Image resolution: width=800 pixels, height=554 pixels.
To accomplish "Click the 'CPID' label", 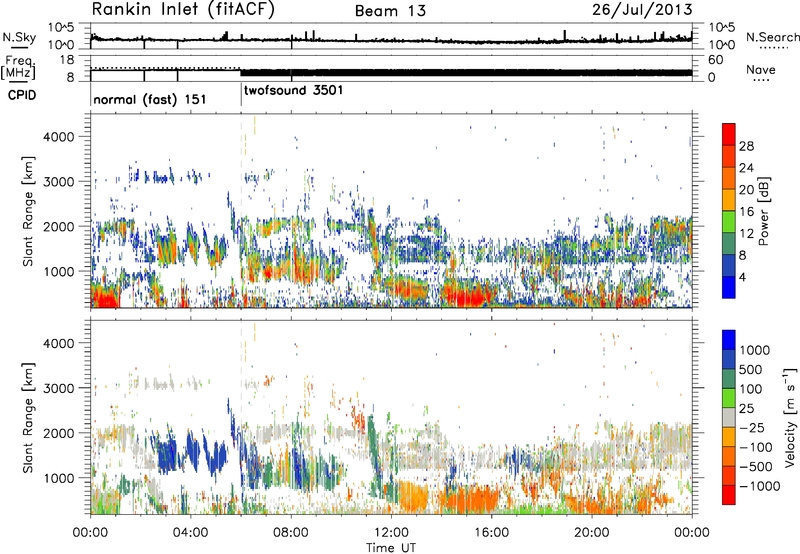I will point(22,95).
